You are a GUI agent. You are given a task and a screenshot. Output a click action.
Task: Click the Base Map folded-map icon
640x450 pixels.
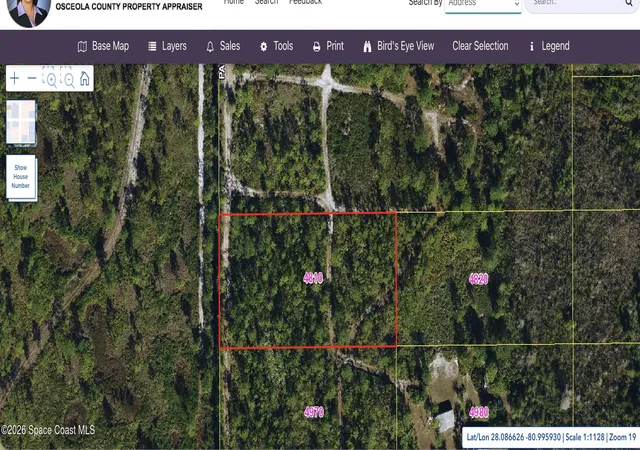click(x=82, y=47)
